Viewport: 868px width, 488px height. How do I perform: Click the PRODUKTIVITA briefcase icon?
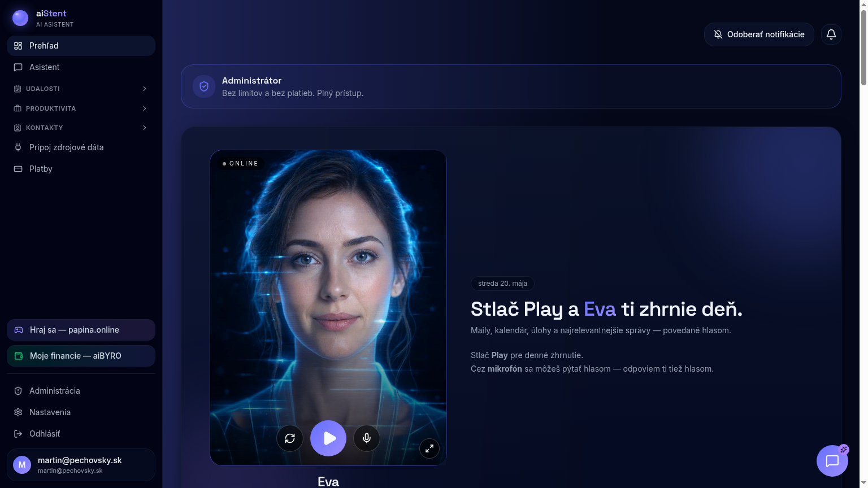pos(18,108)
